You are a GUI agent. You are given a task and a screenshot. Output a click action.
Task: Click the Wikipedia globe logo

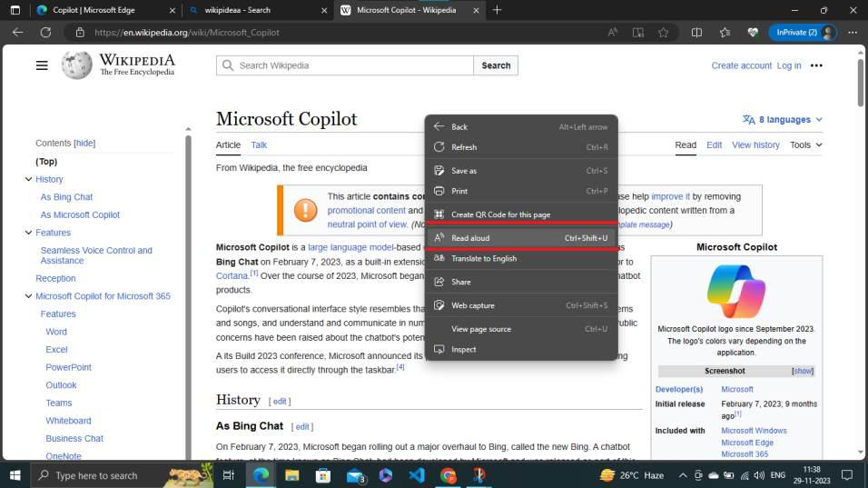(77, 65)
